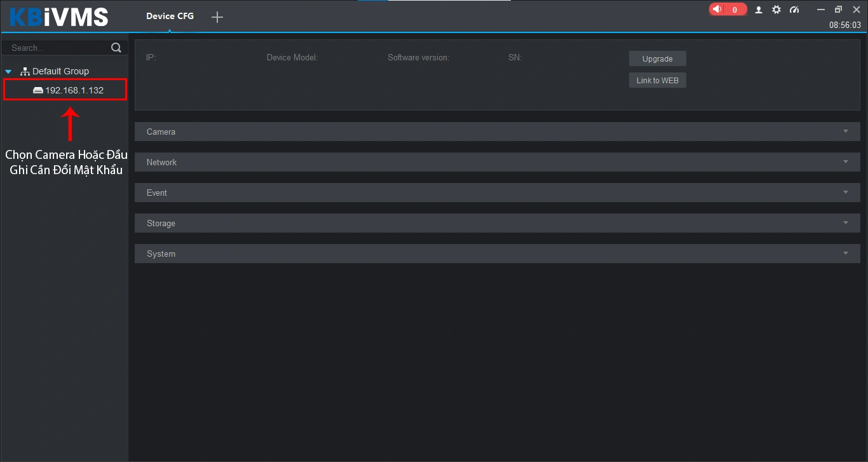The image size is (868, 462).
Task: Expand the Event section
Action: click(497, 193)
